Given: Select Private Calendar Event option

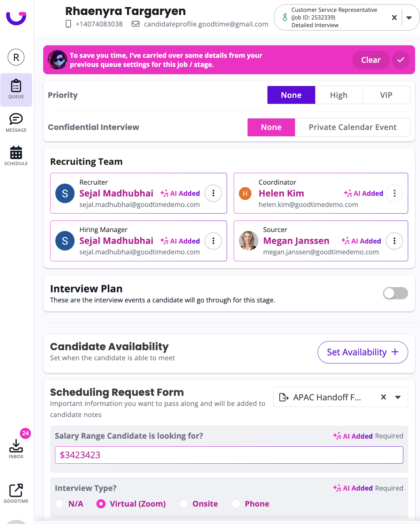Looking at the screenshot, I should [352, 127].
